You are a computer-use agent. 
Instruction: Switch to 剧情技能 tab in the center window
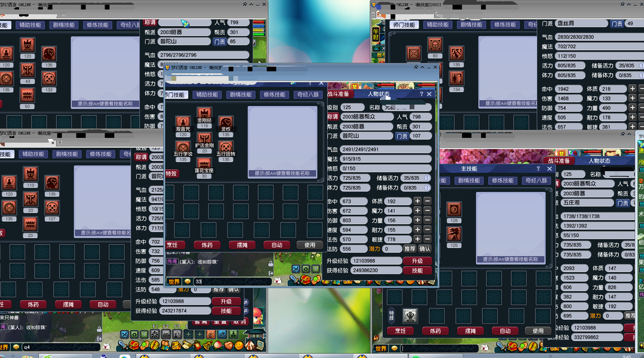pos(241,94)
